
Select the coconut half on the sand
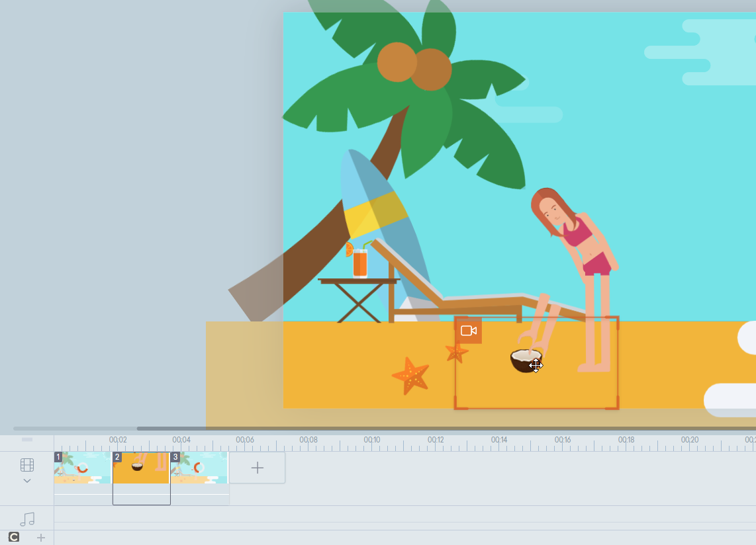click(x=525, y=360)
